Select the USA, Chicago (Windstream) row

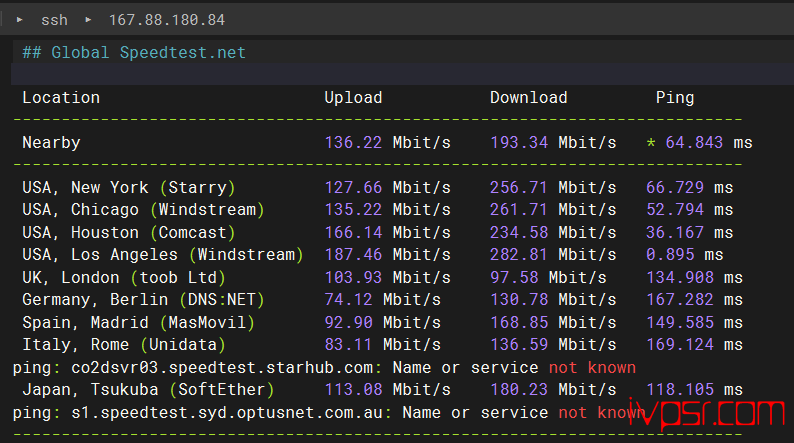143,210
